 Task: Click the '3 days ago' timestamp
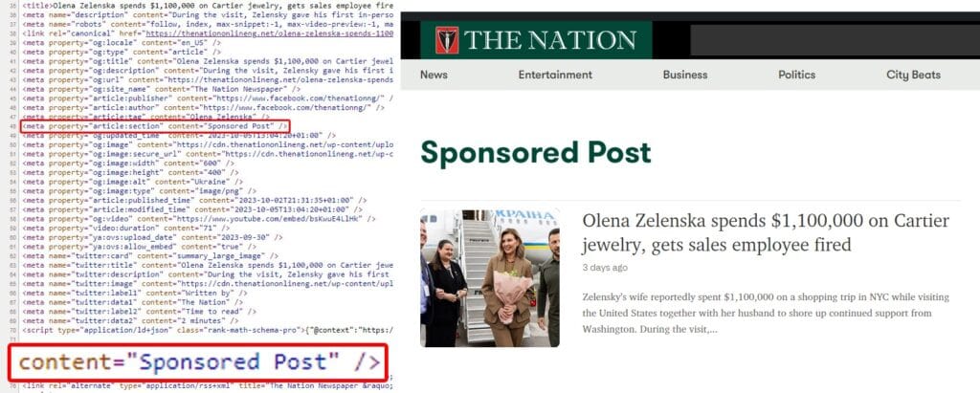(x=605, y=268)
